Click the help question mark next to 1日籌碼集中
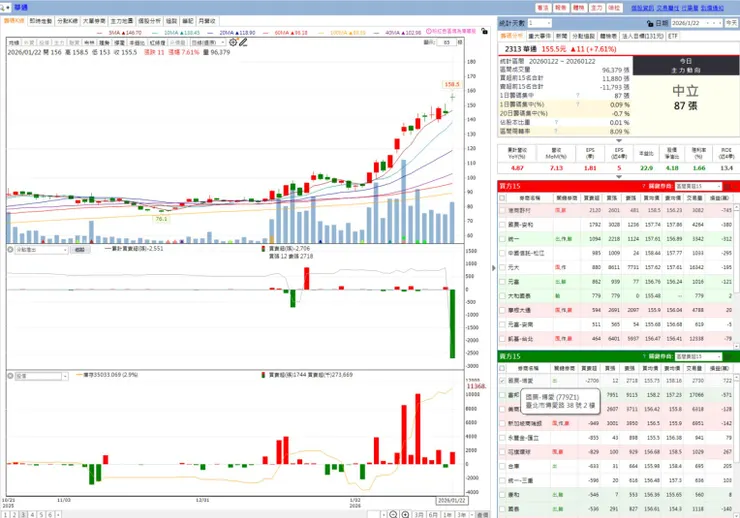 (x=578, y=96)
